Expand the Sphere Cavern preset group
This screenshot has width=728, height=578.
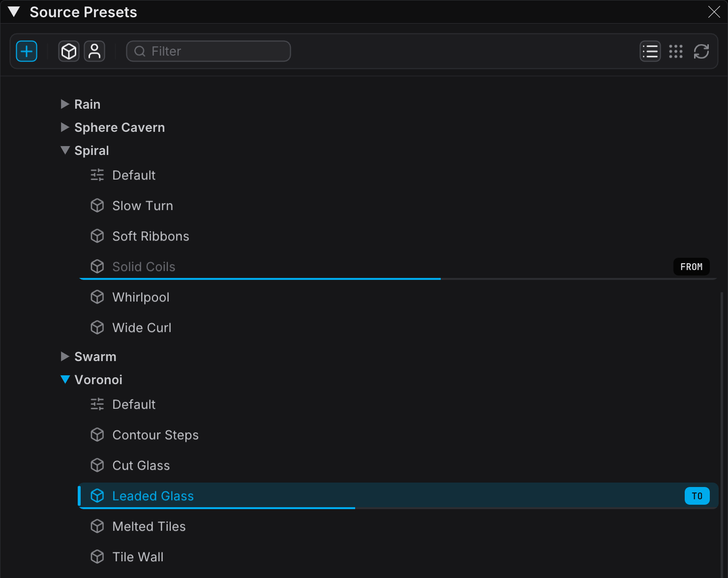[x=65, y=127]
